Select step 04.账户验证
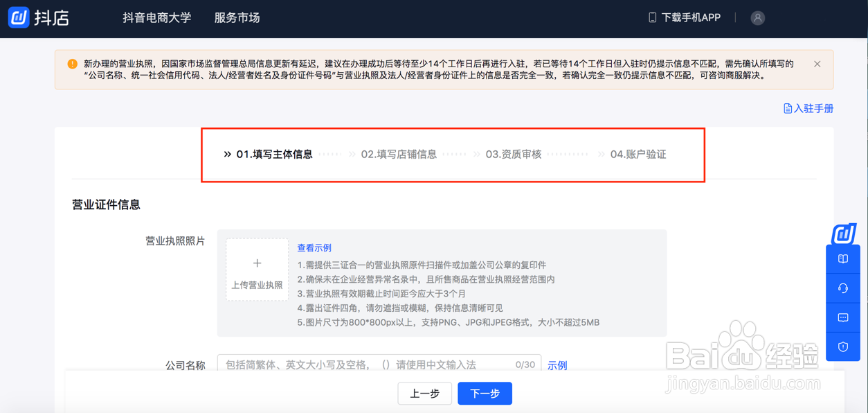The height and width of the screenshot is (413, 868). (638, 155)
